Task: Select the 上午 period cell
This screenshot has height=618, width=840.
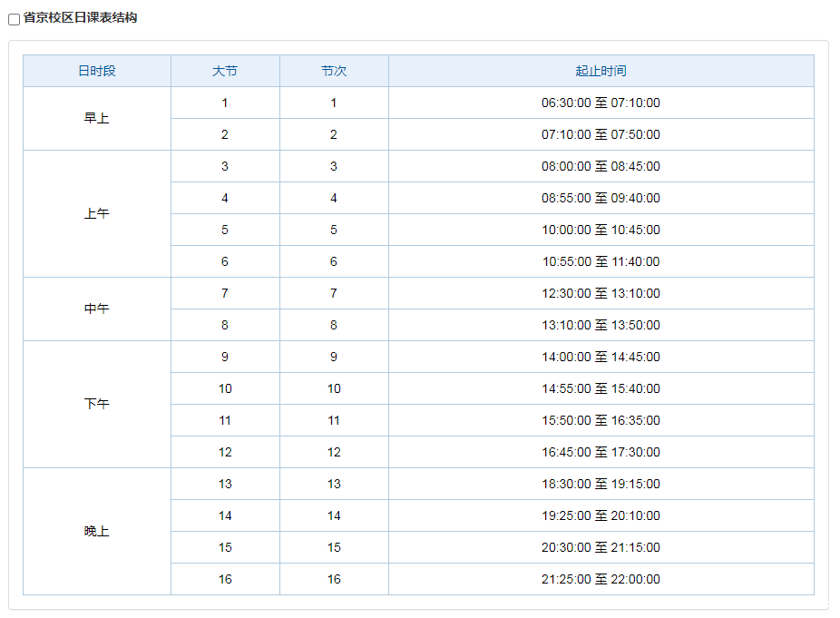Action: pyautogui.click(x=97, y=214)
